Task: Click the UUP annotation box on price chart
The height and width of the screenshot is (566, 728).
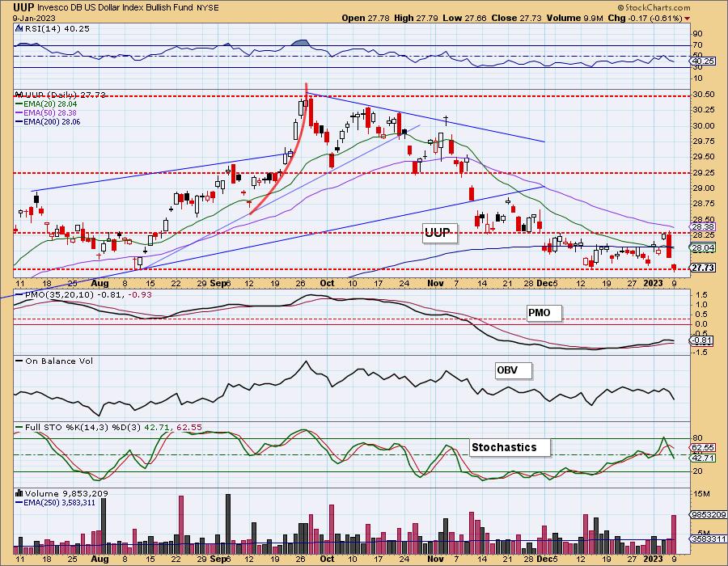Action: pos(440,233)
